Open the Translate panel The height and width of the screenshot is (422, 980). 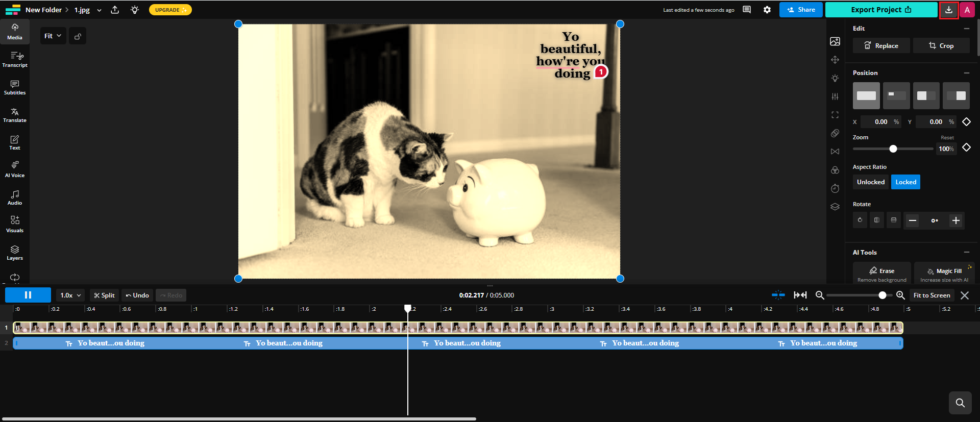(x=15, y=114)
